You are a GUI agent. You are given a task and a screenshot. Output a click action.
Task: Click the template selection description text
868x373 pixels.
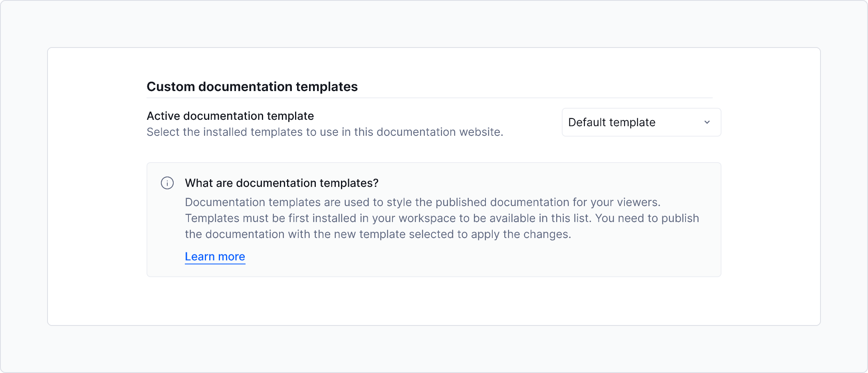pos(325,132)
